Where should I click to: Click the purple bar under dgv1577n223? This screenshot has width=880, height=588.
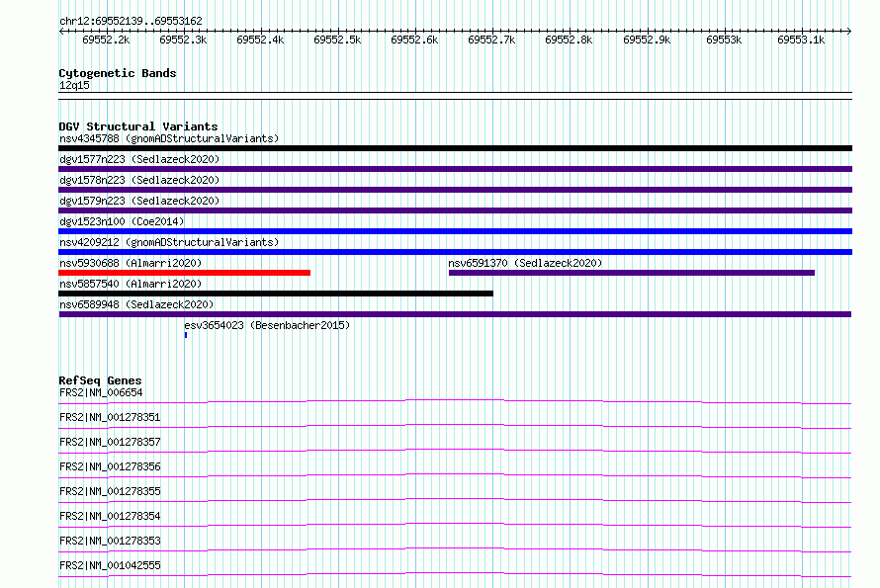(455, 169)
